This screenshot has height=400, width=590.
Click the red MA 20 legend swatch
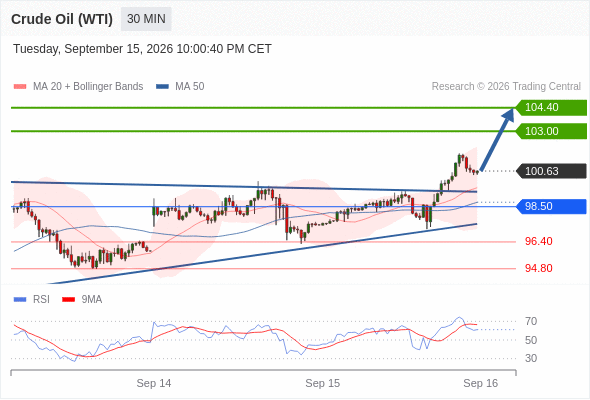(20, 87)
